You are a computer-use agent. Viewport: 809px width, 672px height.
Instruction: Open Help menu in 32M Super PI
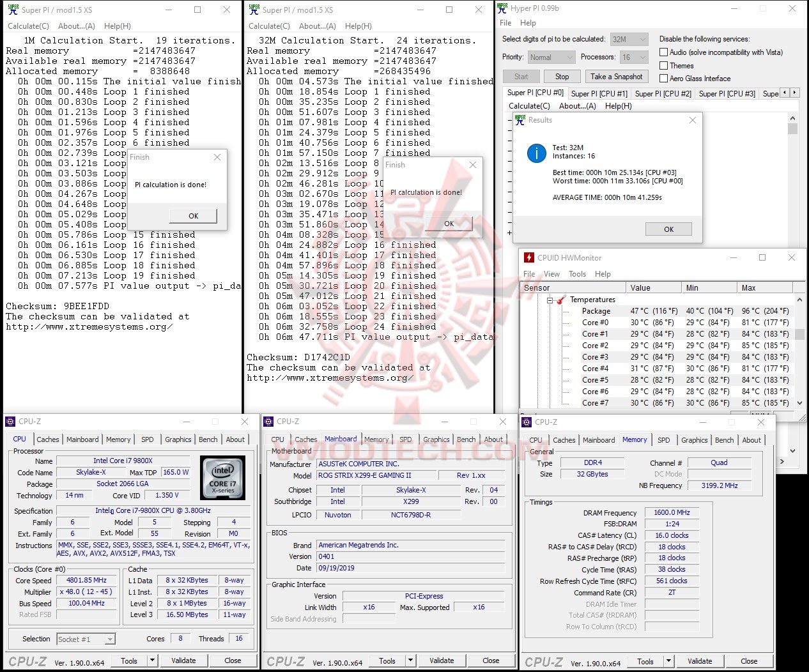pyautogui.click(x=358, y=26)
